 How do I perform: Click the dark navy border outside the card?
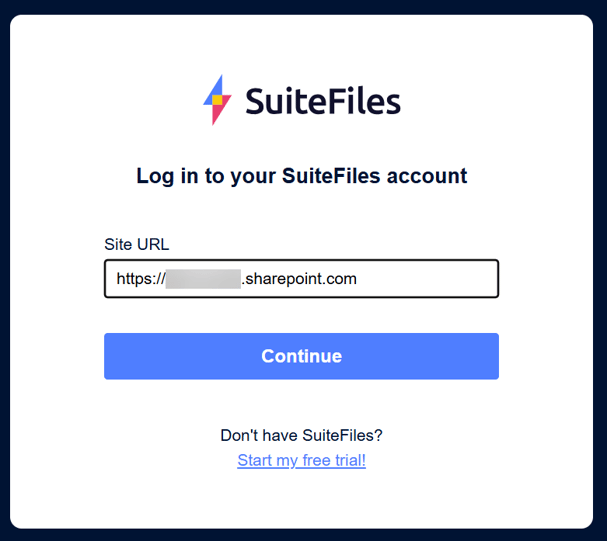point(4,270)
